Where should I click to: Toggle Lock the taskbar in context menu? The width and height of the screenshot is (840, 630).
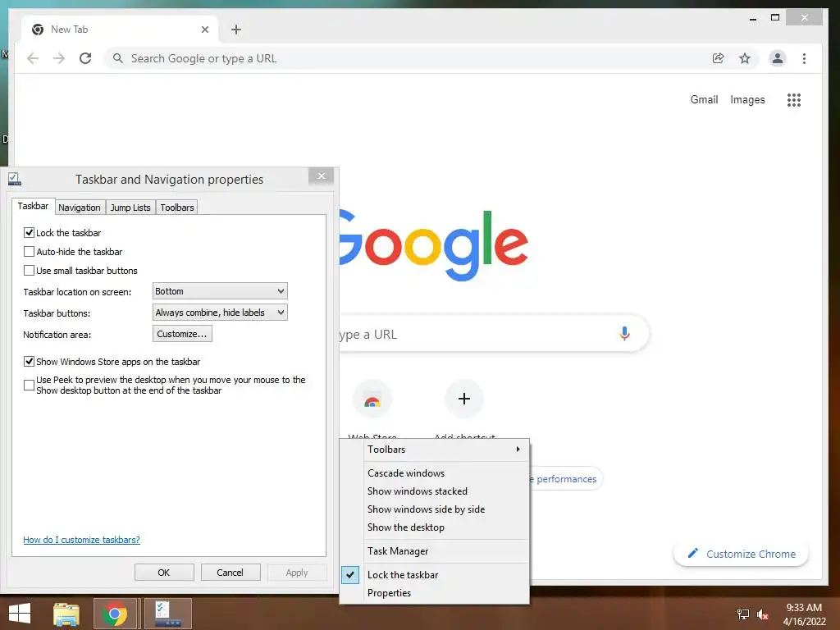[435, 575]
